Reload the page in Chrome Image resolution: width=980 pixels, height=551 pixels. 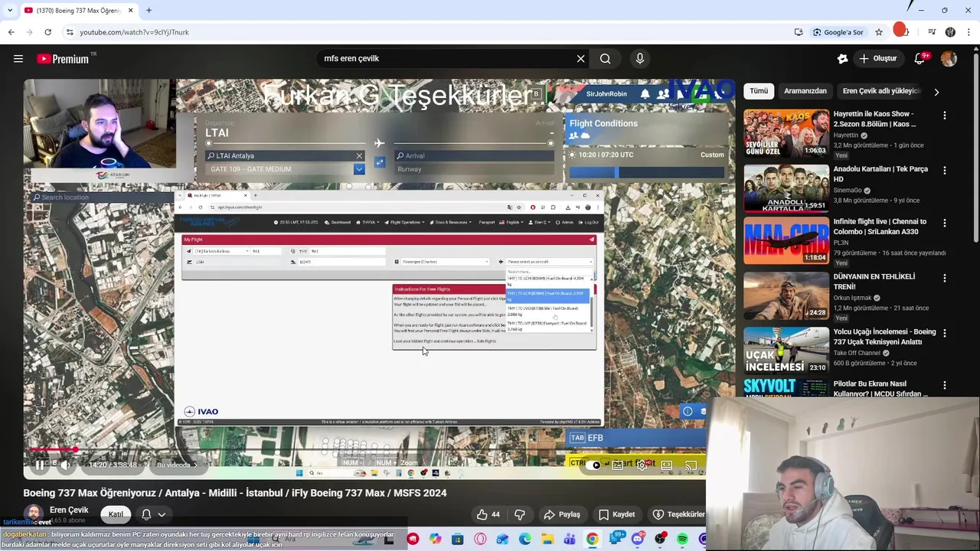[x=47, y=32]
